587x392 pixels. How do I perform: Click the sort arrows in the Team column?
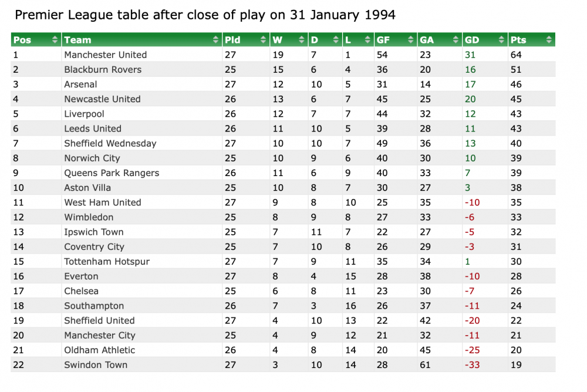(x=215, y=40)
